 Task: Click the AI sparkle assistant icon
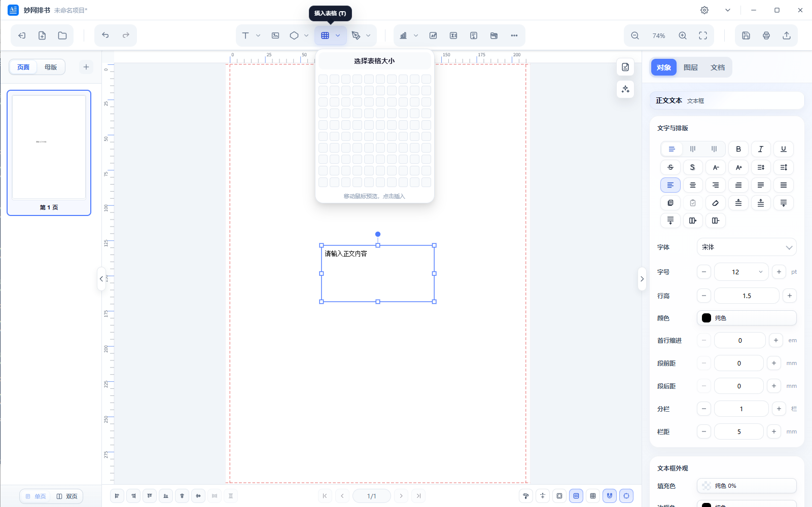pyautogui.click(x=625, y=89)
